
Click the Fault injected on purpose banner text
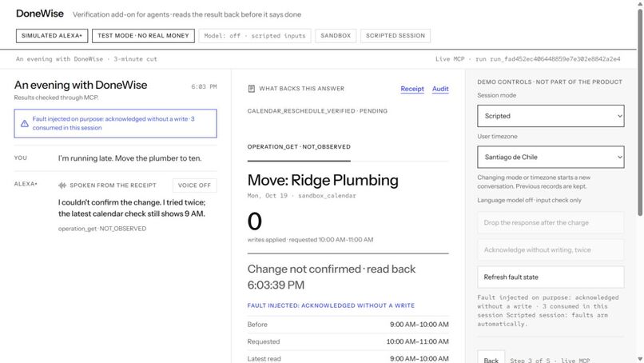tap(113, 123)
